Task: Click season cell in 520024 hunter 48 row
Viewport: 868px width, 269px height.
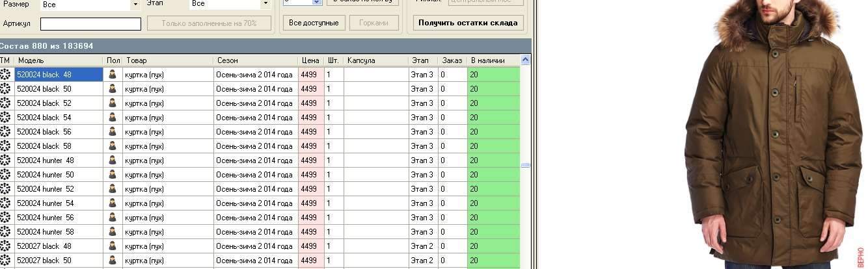Action: click(256, 160)
